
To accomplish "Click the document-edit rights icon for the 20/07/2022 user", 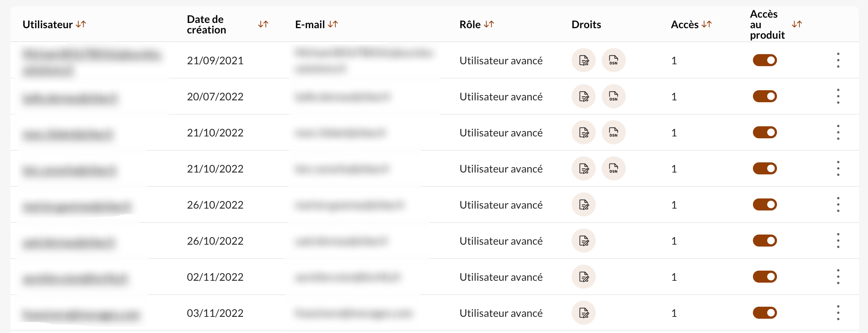I will [x=584, y=96].
